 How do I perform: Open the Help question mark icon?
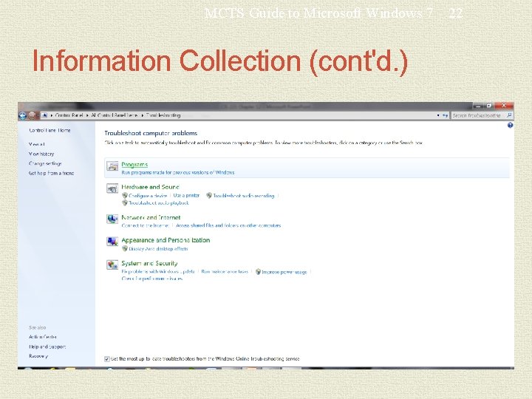[510, 125]
